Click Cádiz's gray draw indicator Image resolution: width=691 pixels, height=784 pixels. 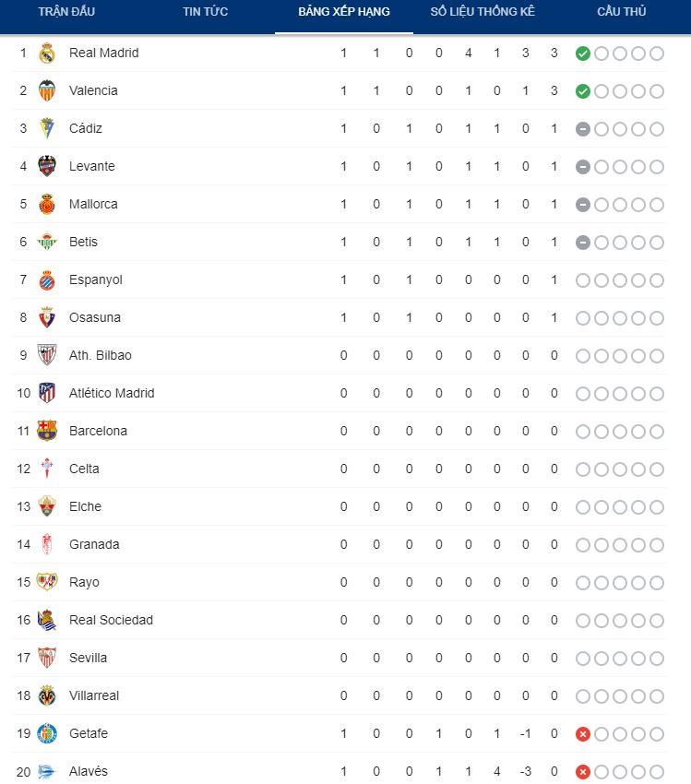(x=583, y=129)
